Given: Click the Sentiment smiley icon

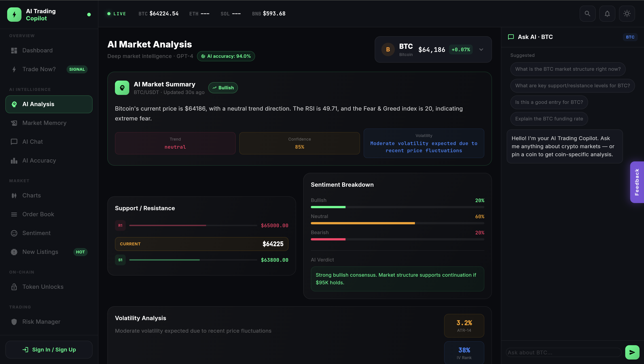Looking at the screenshot, I should click(x=14, y=233).
